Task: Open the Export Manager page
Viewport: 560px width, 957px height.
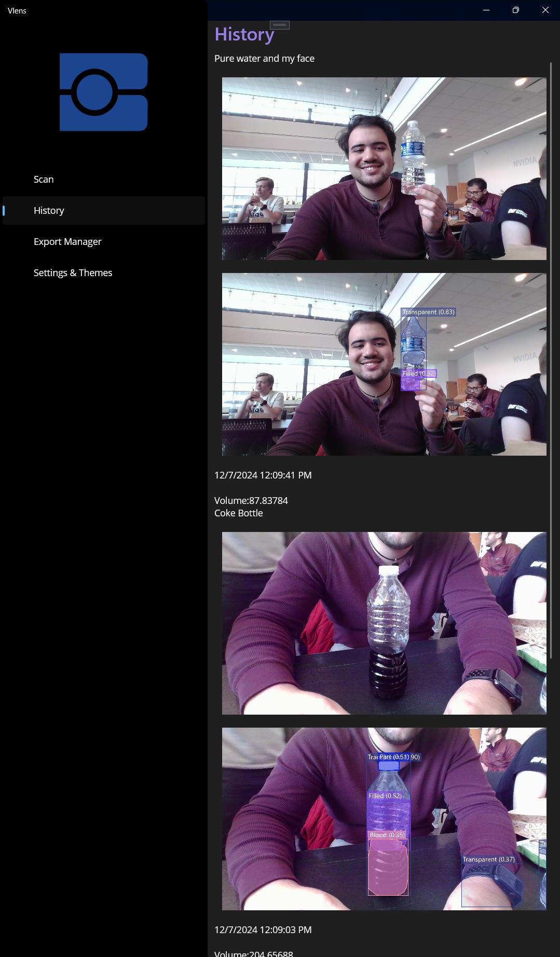Action: (67, 241)
